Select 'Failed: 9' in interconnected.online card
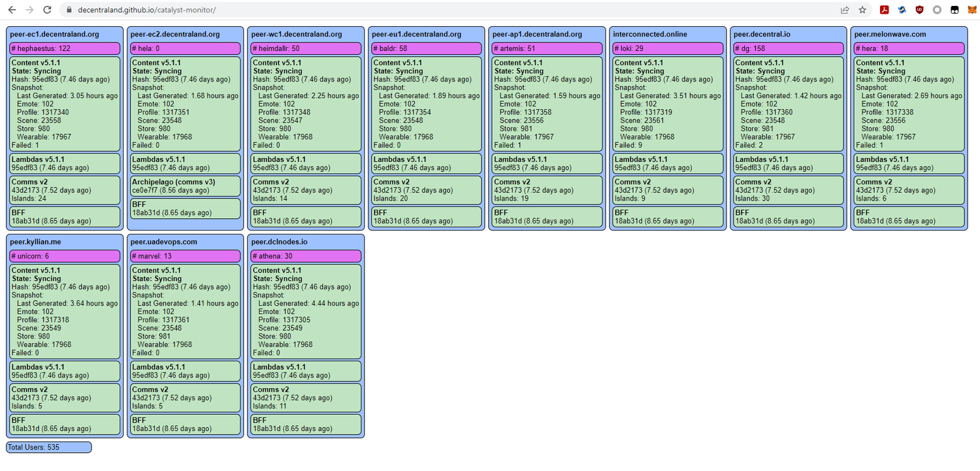 point(629,145)
